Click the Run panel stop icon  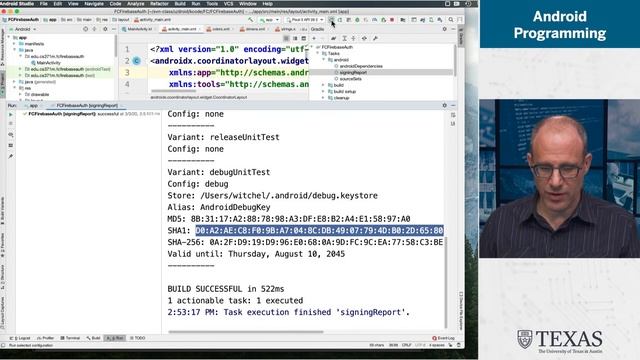pyautogui.click(x=11, y=123)
